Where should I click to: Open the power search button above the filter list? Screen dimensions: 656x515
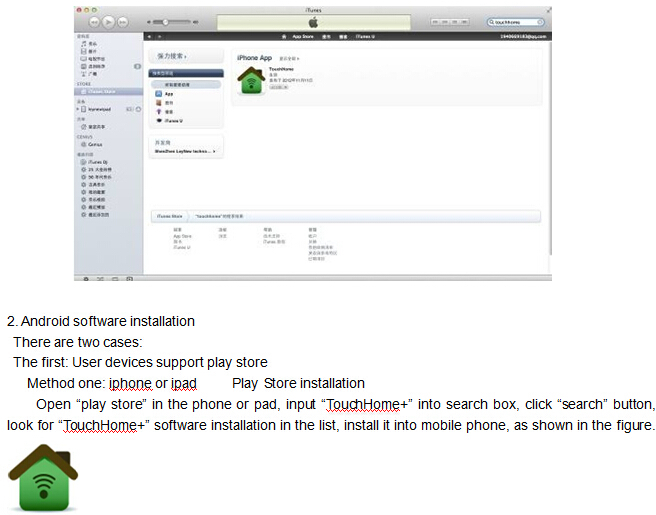click(x=186, y=56)
